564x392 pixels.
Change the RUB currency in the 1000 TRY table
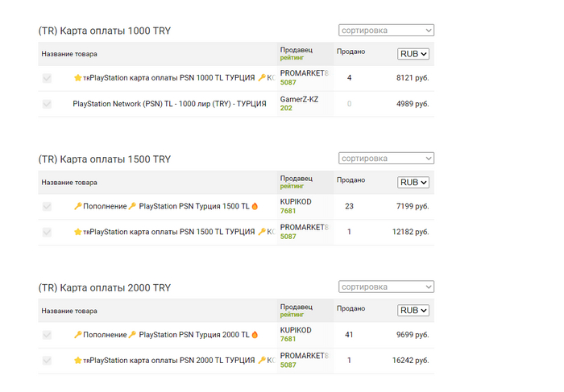tap(413, 54)
